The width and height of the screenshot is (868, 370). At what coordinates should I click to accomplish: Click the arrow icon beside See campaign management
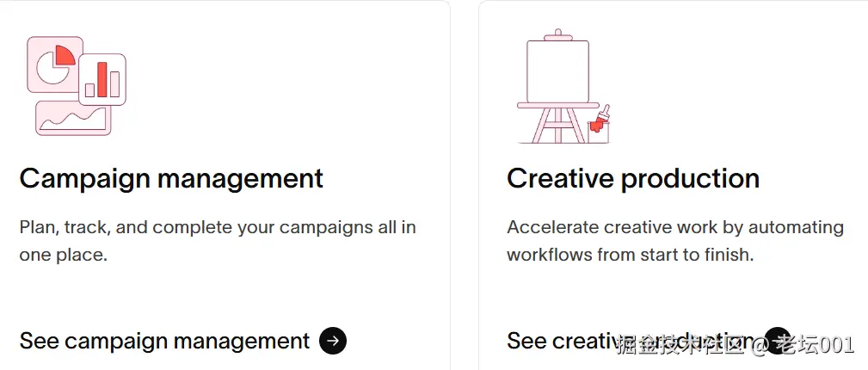(x=333, y=341)
